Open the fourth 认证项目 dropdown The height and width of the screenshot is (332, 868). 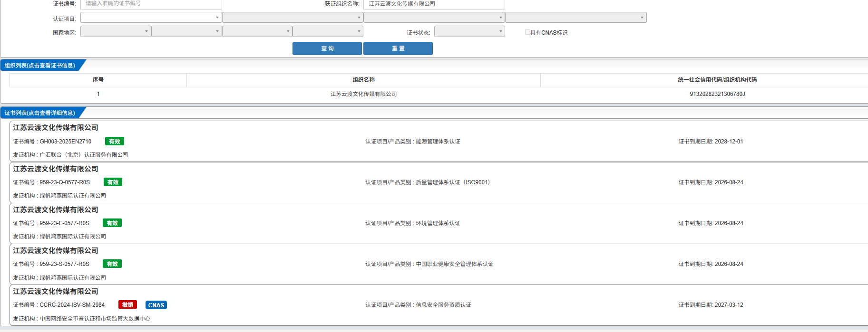[576, 18]
